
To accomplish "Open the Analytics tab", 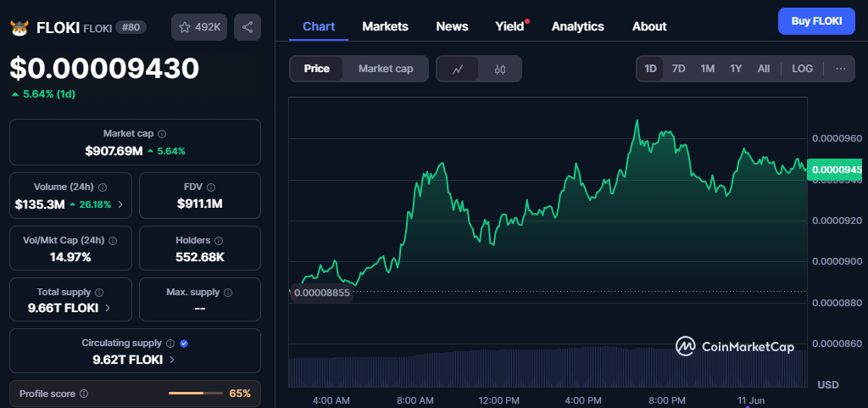I will [x=578, y=26].
